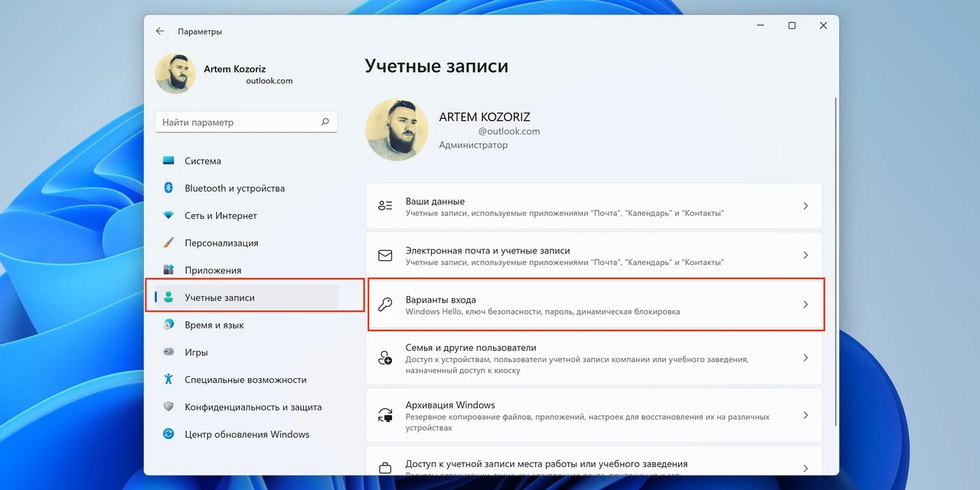This screenshot has width=980, height=490.
Task: Click the Семья и другие пользователи icon
Action: 385,358
